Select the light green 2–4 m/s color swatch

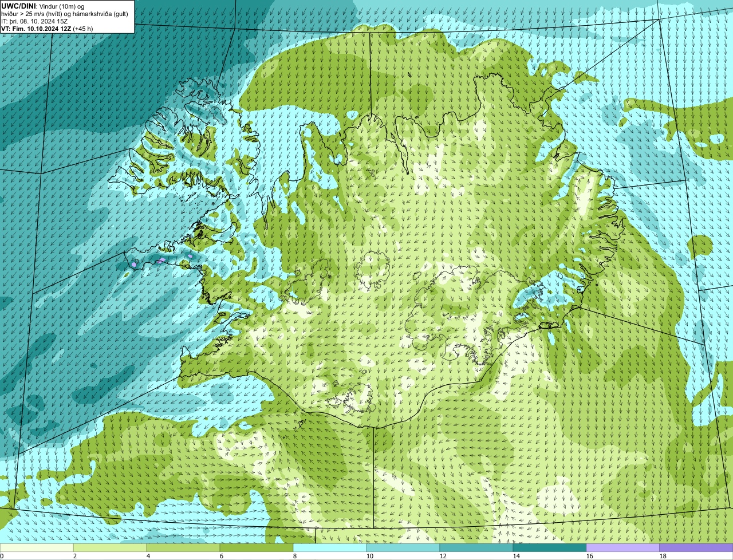(x=110, y=547)
